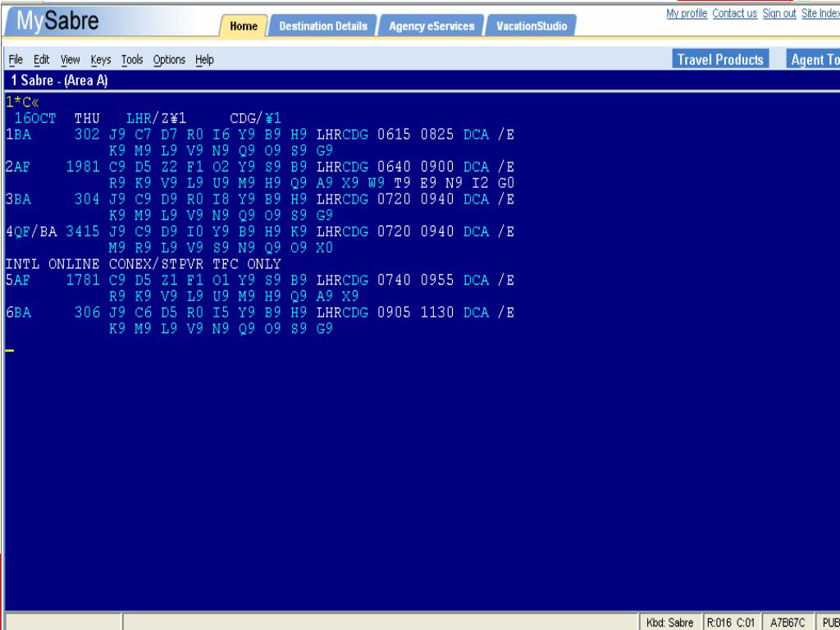Select flight line 5AF 1781
Image resolution: width=840 pixels, height=630 pixels.
click(x=260, y=288)
